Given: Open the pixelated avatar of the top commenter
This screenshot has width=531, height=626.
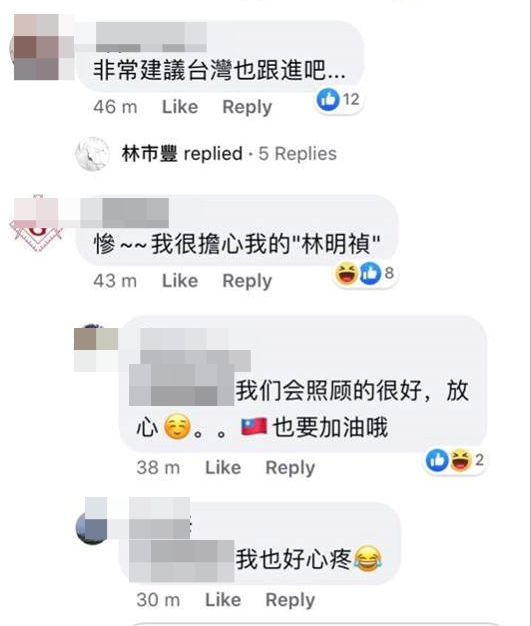Looking at the screenshot, I should [42, 47].
